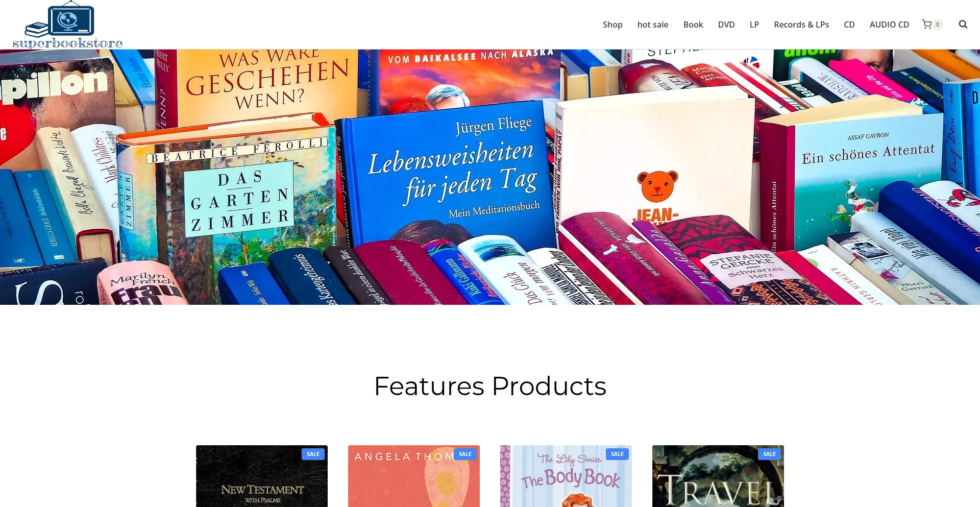Open the New Testament with Psalms product

[262, 476]
